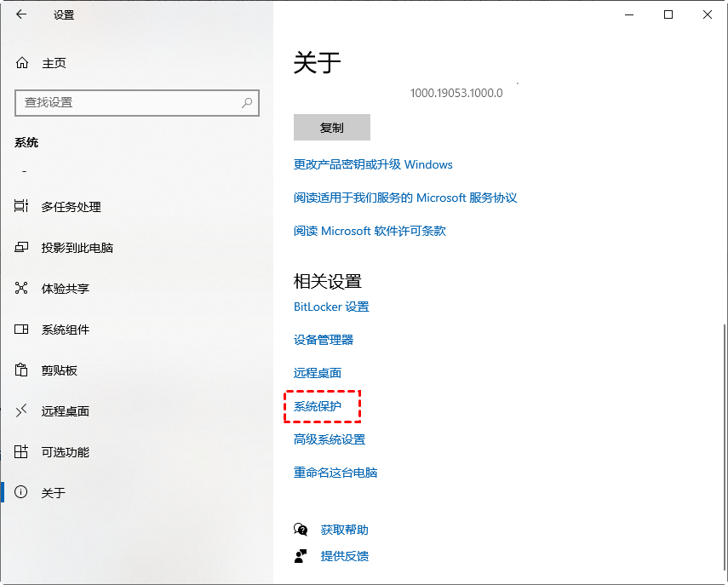Click the 系统 sidebar section label

pos(26,142)
